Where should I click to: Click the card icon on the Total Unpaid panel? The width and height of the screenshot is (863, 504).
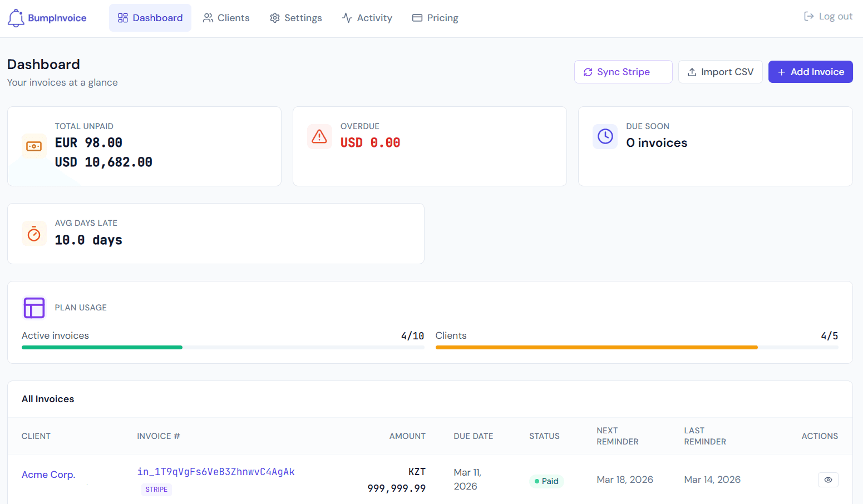pos(34,146)
